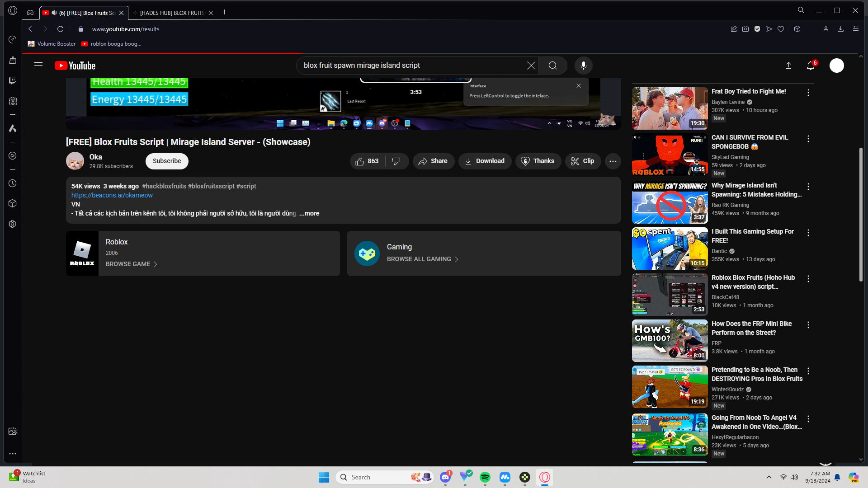
Task: Open options menu for Frat Boy video
Action: tap(808, 93)
